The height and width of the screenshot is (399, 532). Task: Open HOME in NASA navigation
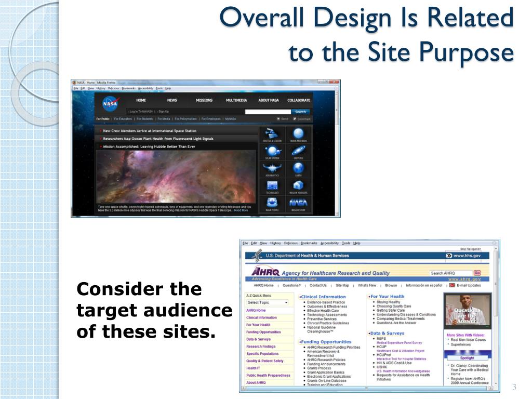pos(141,100)
